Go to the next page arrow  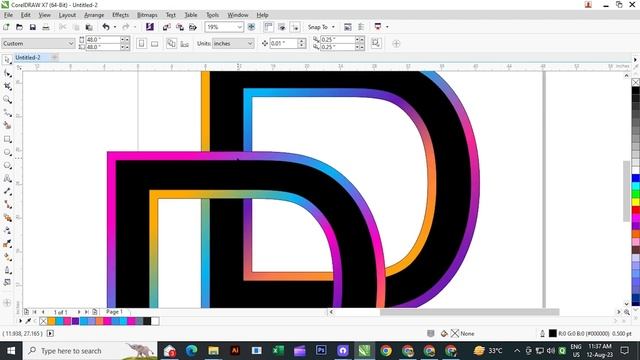[79, 312]
